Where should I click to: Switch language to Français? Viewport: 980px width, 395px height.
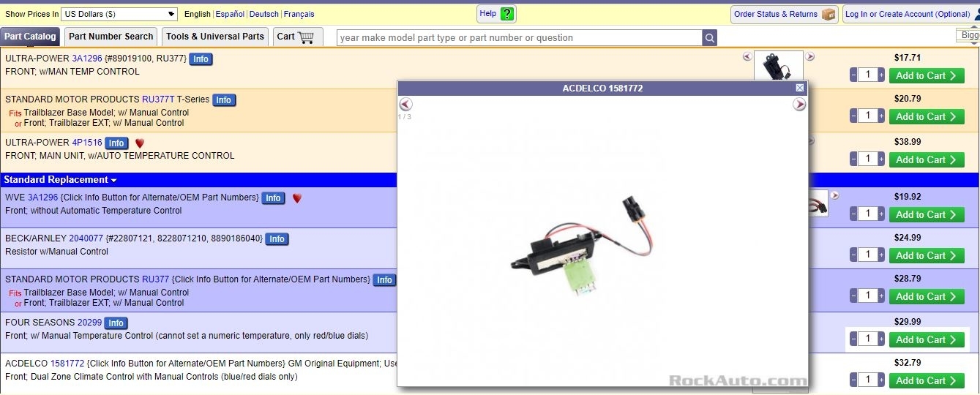tap(299, 14)
